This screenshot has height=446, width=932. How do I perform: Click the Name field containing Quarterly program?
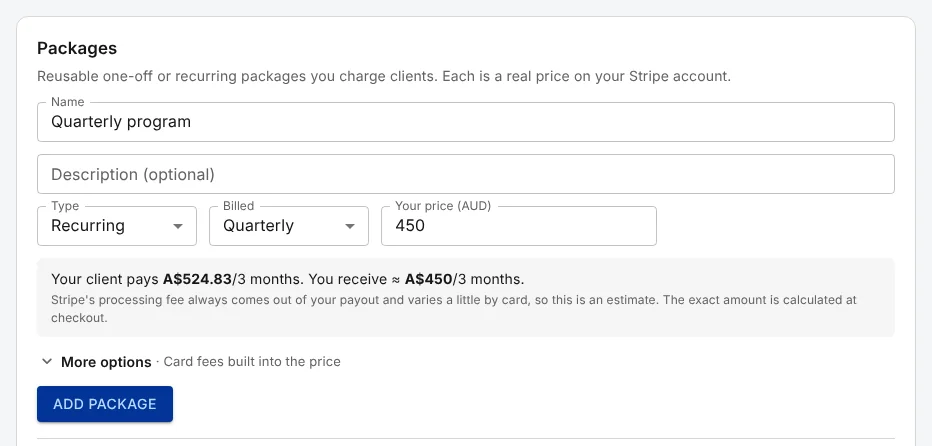point(465,122)
